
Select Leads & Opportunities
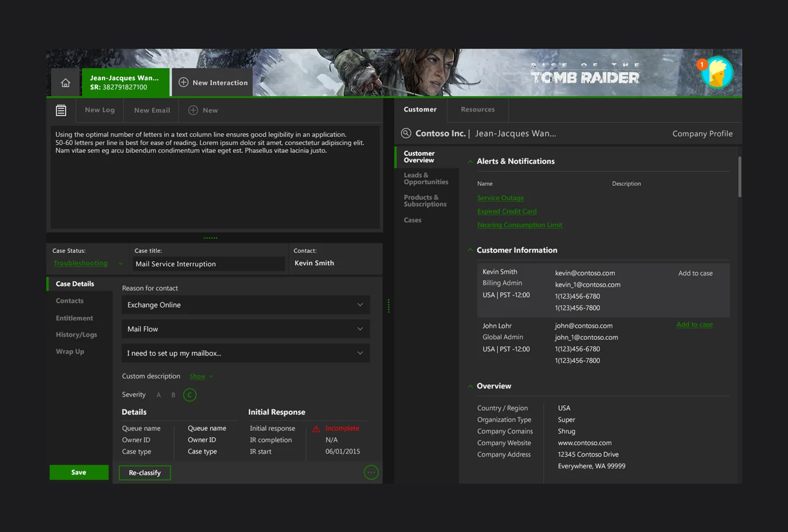(x=426, y=179)
